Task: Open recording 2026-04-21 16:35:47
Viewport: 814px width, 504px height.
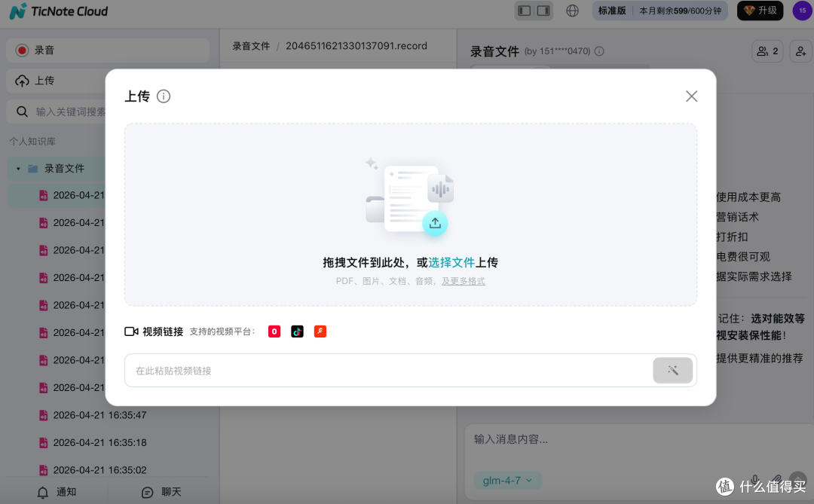Action: [99, 415]
